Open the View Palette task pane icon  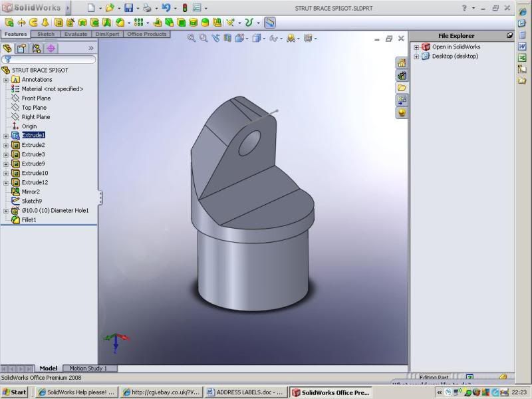(402, 100)
